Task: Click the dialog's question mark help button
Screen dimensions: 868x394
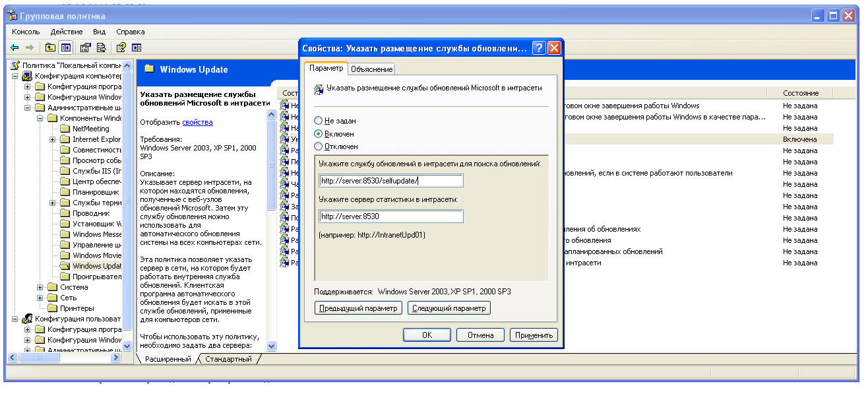Action: [x=539, y=48]
